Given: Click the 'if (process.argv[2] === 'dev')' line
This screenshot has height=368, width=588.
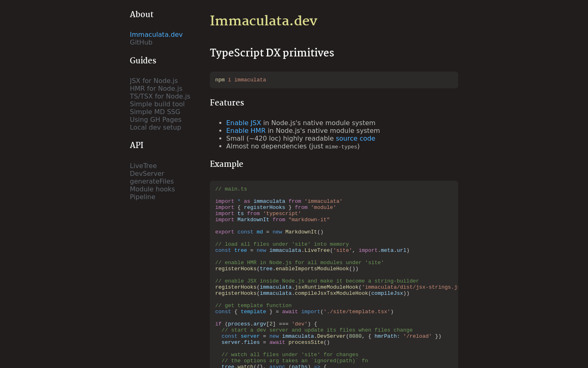Looking at the screenshot, I should [x=266, y=324].
